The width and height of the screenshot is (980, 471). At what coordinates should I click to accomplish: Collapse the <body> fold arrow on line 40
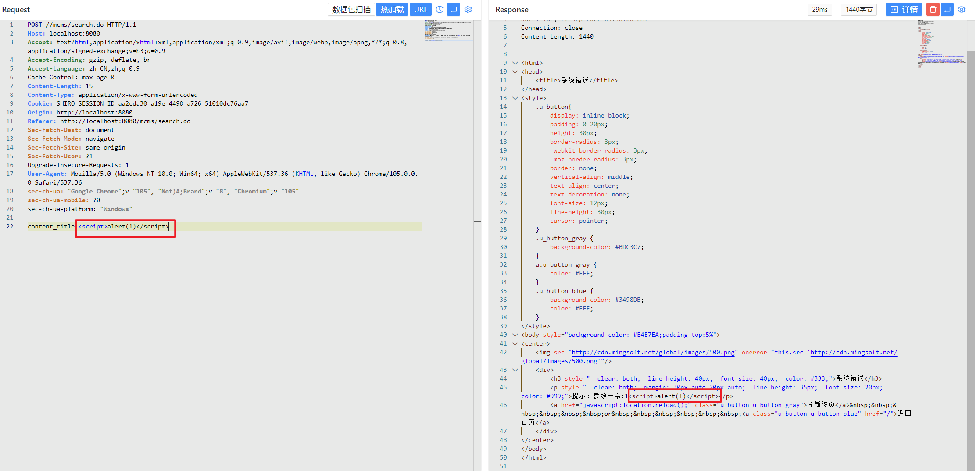click(x=515, y=335)
